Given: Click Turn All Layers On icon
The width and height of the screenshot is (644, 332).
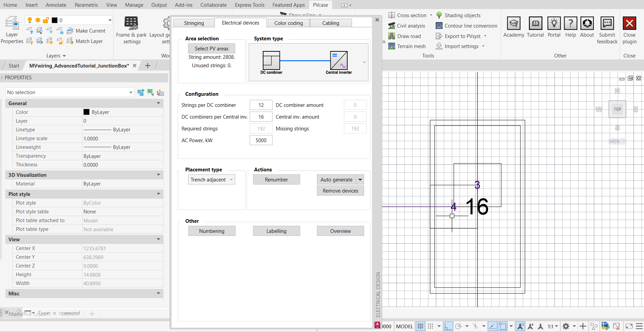Looking at the screenshot, I should pyautogui.click(x=30, y=41).
